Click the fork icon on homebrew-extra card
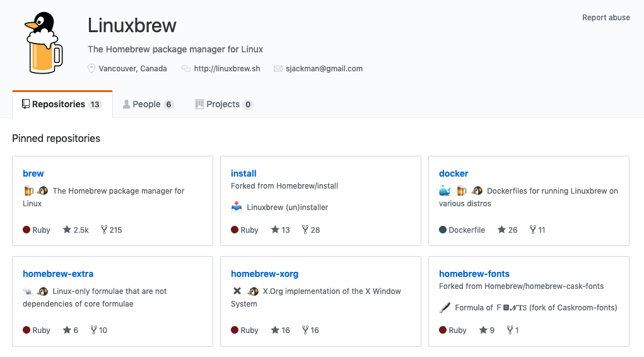Screen dimensions: 644x357 point(93,329)
